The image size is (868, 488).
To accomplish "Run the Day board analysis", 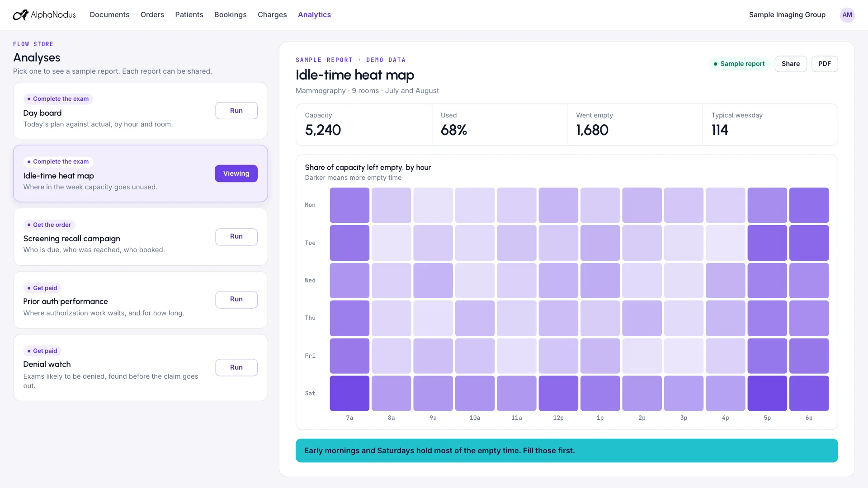I will click(x=236, y=111).
